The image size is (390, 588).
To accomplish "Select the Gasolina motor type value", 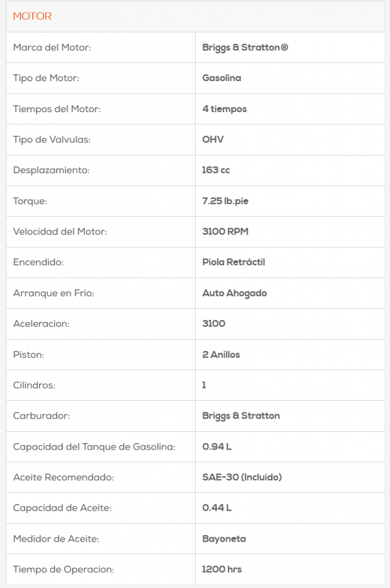I will click(x=222, y=78).
